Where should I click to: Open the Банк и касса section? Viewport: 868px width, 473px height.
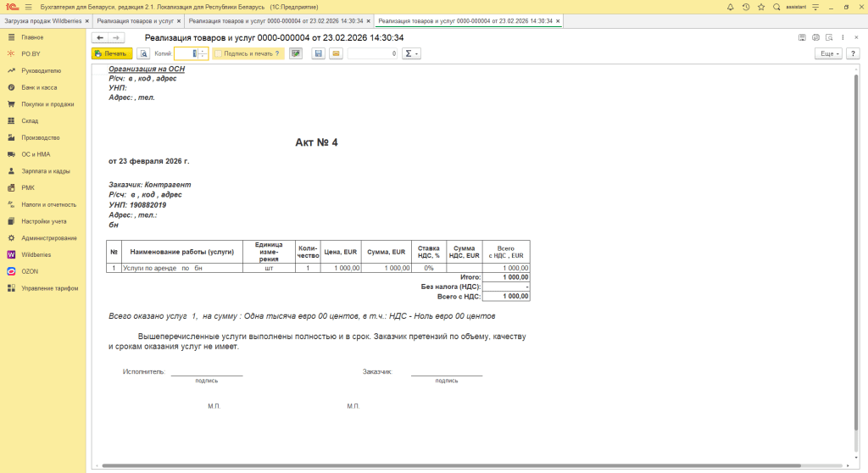point(40,87)
